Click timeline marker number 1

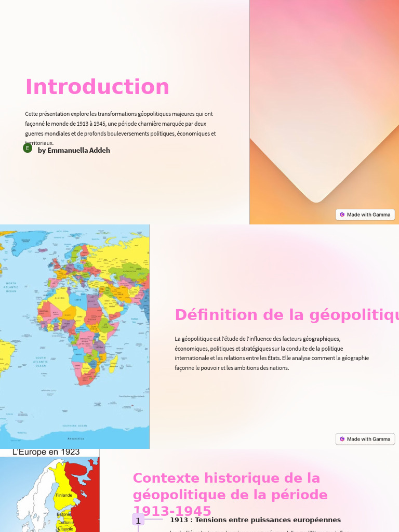(x=138, y=521)
